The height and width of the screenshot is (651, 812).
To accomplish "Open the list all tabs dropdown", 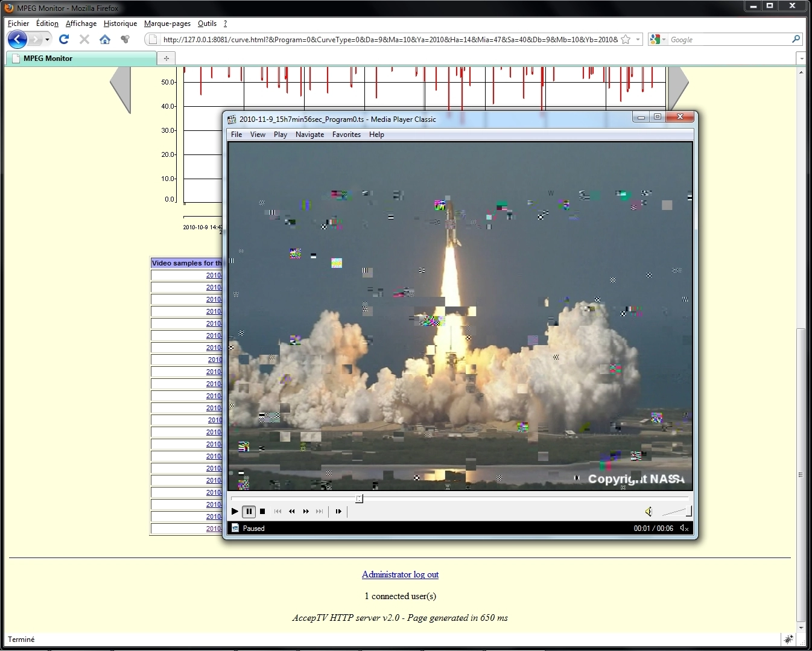I will 801,59.
